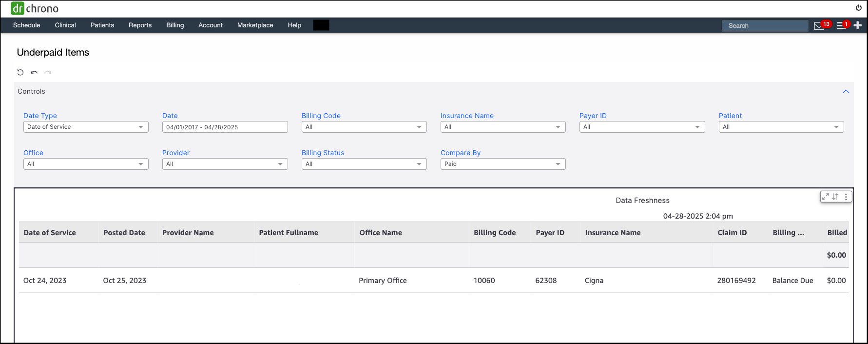Click the Insurance Name column header
This screenshot has height=344, width=868.
613,233
